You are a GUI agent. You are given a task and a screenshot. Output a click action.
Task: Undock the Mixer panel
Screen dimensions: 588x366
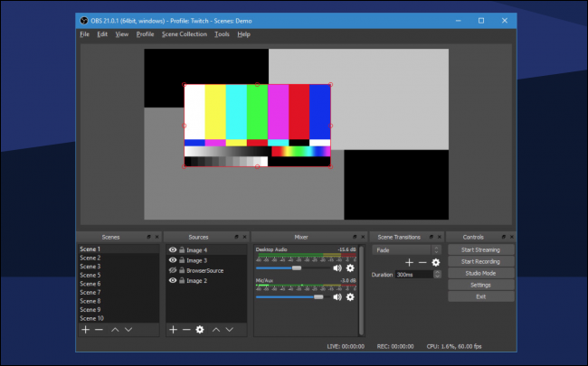click(354, 237)
